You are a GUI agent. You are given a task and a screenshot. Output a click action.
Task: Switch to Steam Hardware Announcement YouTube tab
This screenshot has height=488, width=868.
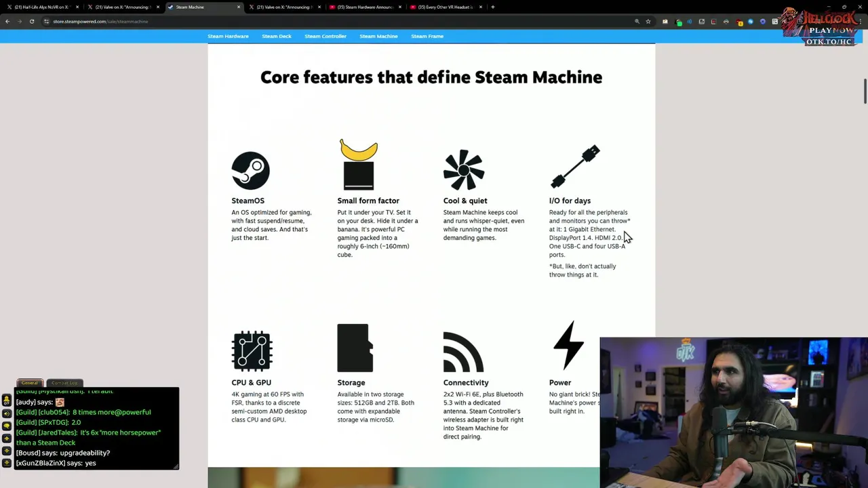pos(366,7)
